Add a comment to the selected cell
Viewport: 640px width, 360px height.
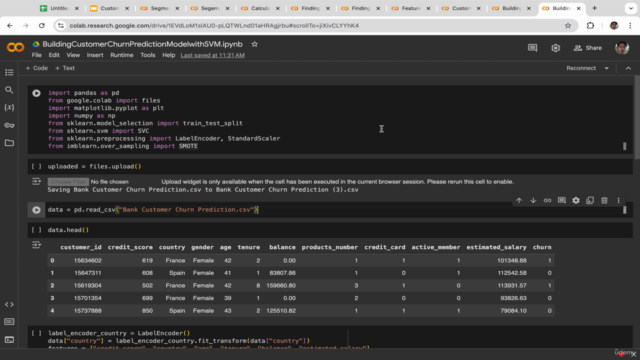click(x=562, y=200)
